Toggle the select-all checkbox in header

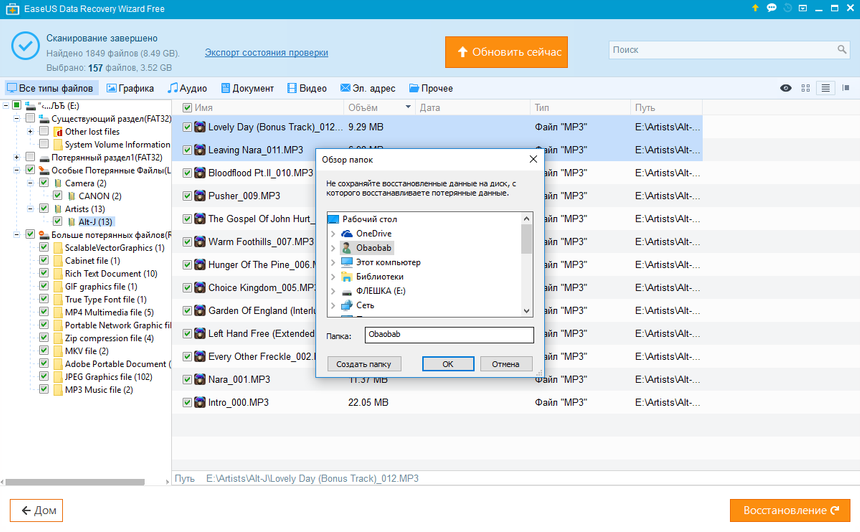coord(187,107)
